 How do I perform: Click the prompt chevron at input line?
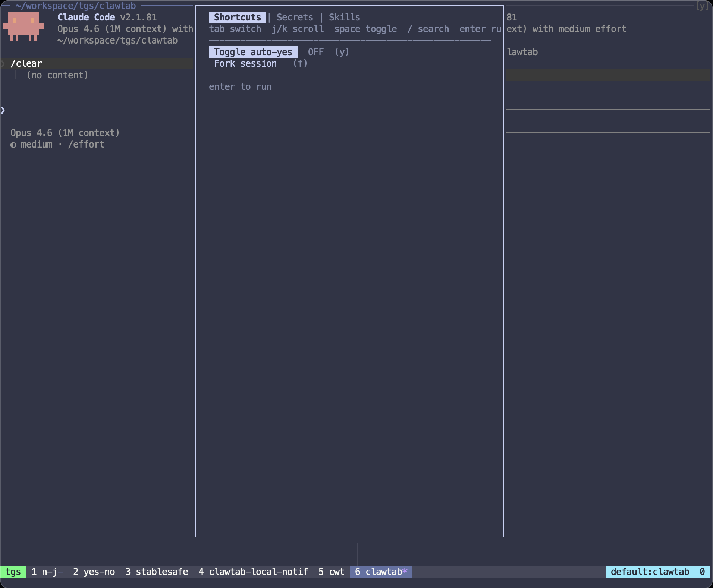point(3,110)
